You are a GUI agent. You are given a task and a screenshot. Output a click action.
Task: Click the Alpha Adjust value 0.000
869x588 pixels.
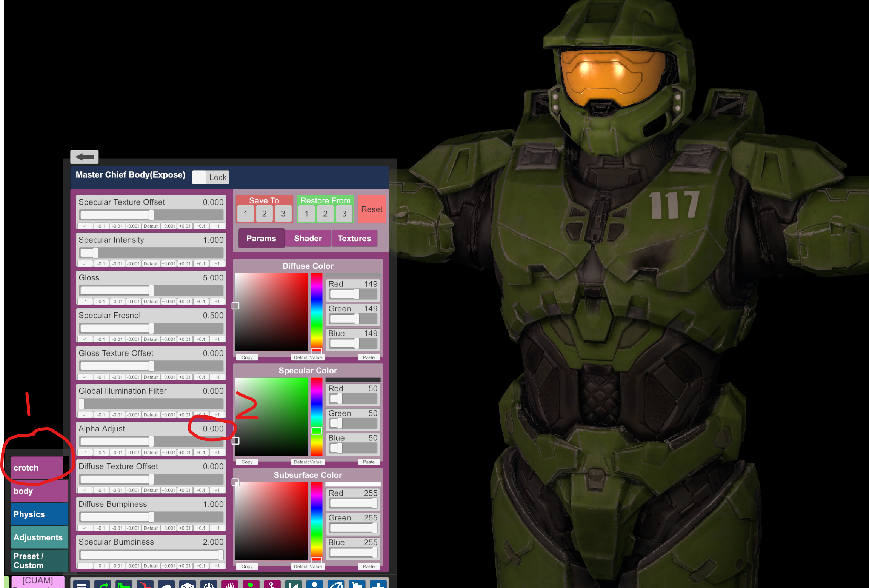(213, 429)
